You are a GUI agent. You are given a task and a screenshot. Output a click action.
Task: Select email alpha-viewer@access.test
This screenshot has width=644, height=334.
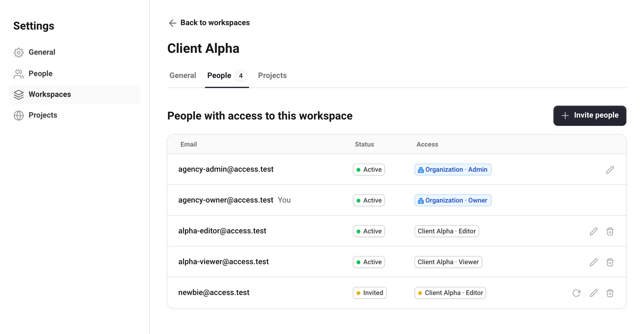pos(223,262)
